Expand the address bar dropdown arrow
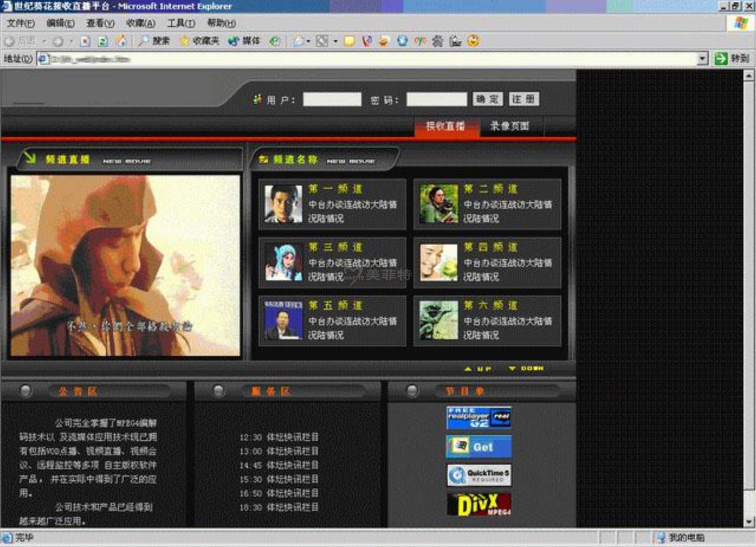Screen dimensions: 756x547 pyautogui.click(x=702, y=58)
